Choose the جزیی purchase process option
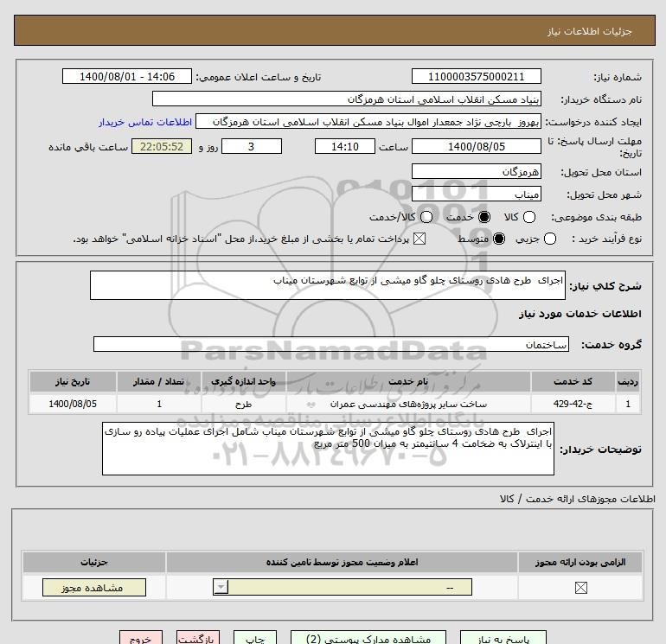The width and height of the screenshot is (666, 644). (x=549, y=239)
